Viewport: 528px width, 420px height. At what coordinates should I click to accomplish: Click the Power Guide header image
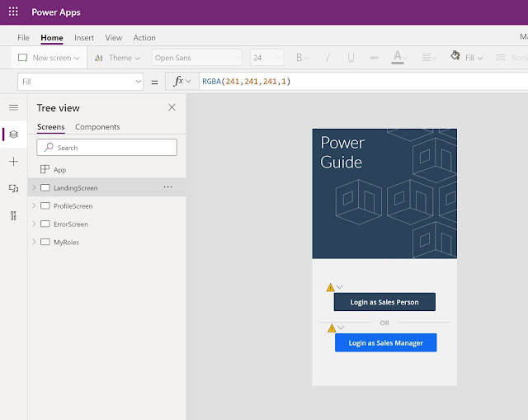click(384, 194)
